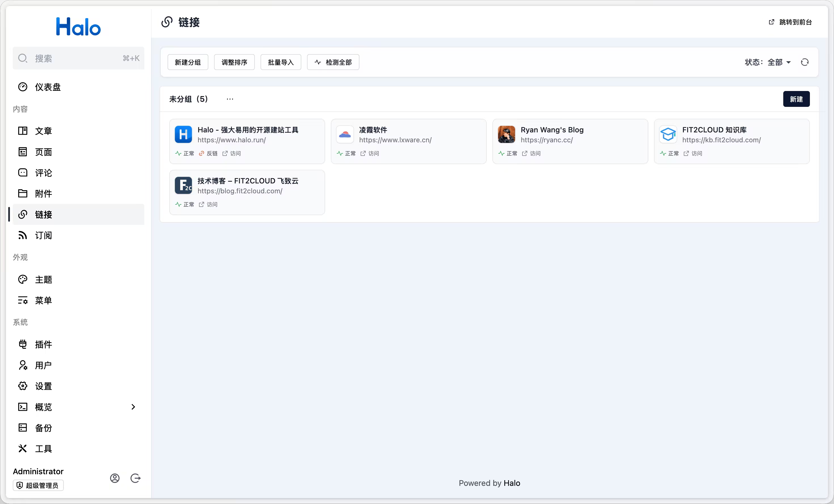
Task: Open 附件 attachments menu item
Action: (79, 194)
